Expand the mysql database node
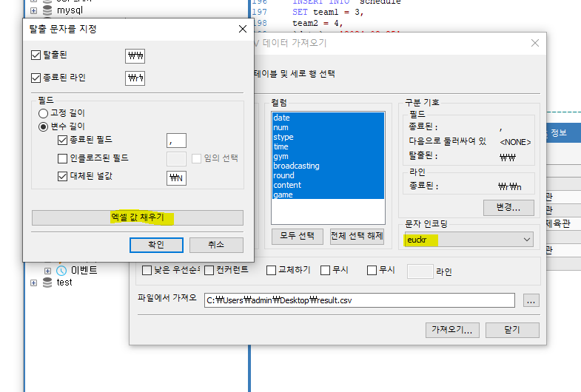 [34, 11]
